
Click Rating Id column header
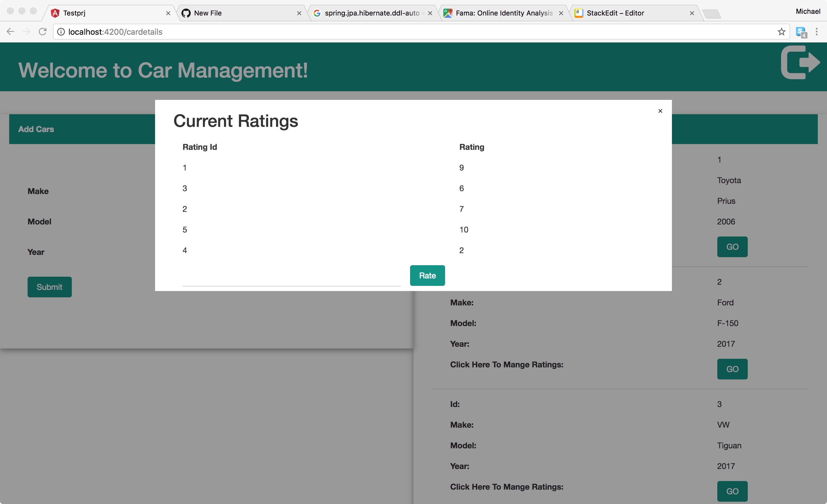click(199, 146)
